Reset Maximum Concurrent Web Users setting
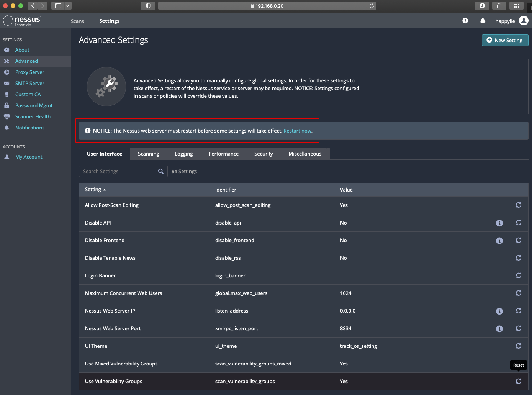The image size is (532, 395). click(x=519, y=293)
